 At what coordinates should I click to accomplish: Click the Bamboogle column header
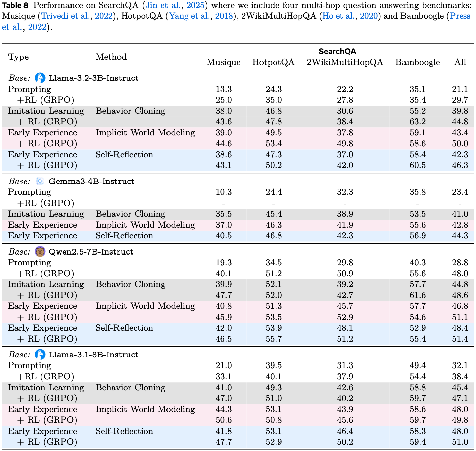(x=418, y=62)
